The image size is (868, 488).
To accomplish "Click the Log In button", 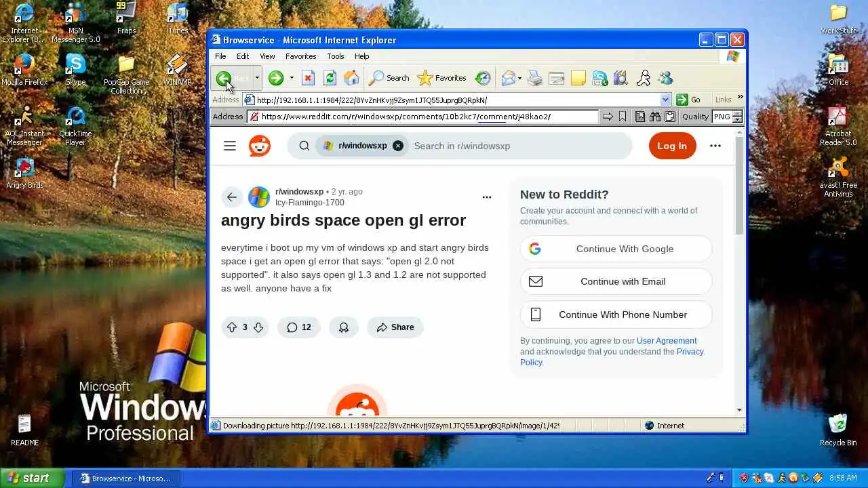I will (672, 146).
